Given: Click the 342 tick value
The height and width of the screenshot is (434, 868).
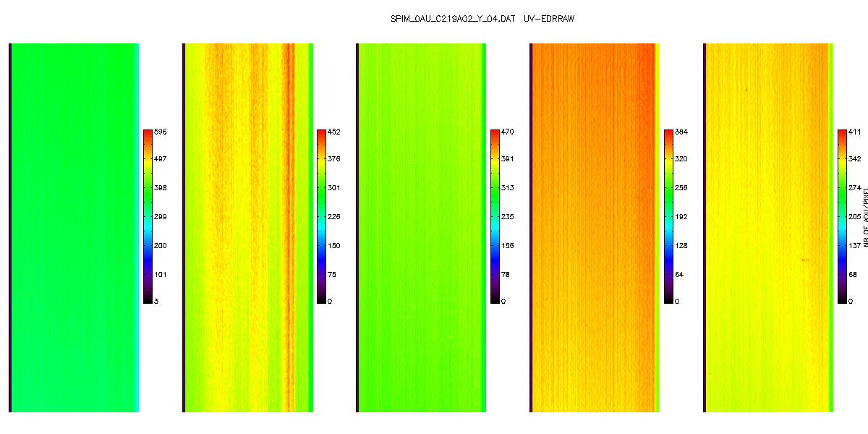Looking at the screenshot, I should (x=854, y=158).
